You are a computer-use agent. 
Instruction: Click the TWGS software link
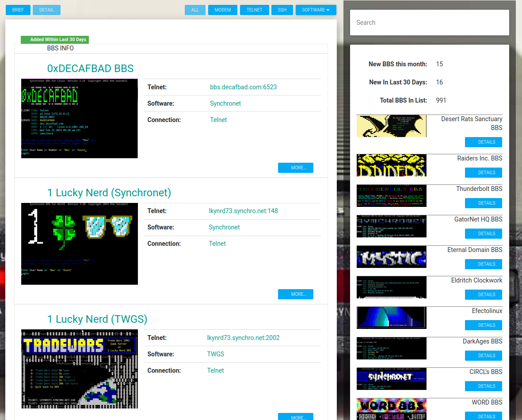(x=216, y=354)
